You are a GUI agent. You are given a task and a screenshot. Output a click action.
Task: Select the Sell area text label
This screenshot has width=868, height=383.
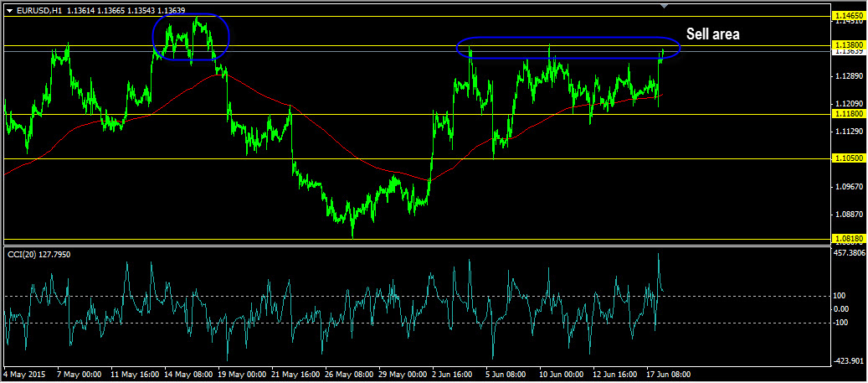pos(713,34)
